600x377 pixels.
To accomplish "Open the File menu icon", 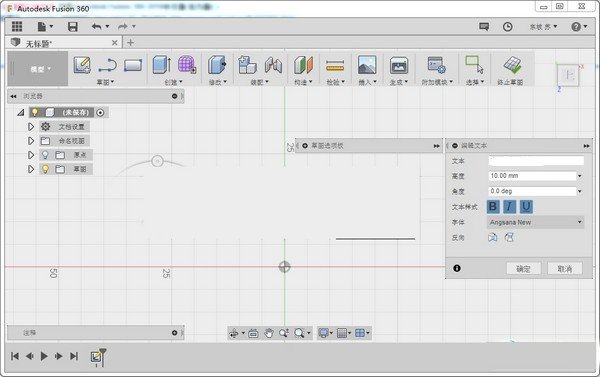I will 44,26.
